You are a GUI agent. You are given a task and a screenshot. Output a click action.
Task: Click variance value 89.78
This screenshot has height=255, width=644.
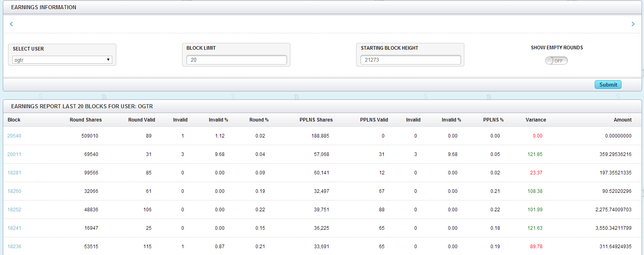pyautogui.click(x=536, y=247)
